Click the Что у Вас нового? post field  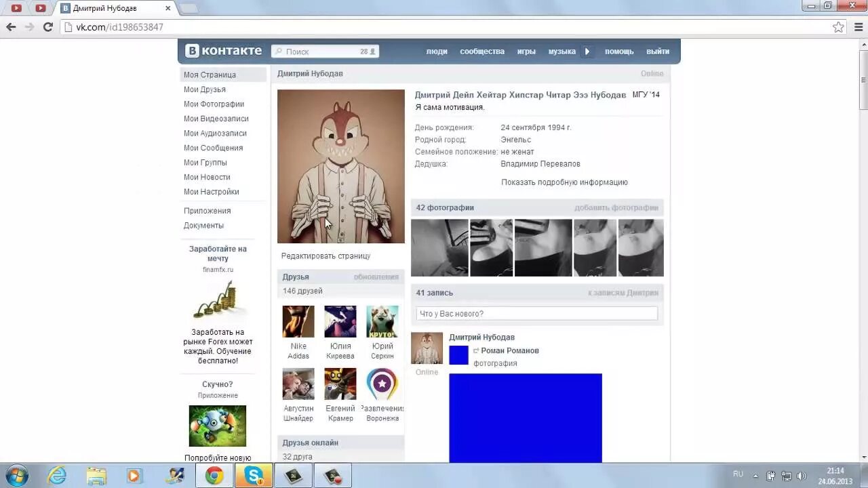536,314
